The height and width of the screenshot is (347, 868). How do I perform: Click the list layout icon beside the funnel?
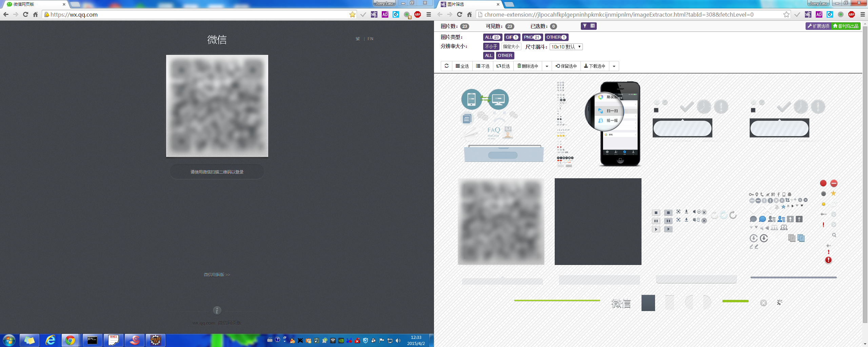(593, 26)
